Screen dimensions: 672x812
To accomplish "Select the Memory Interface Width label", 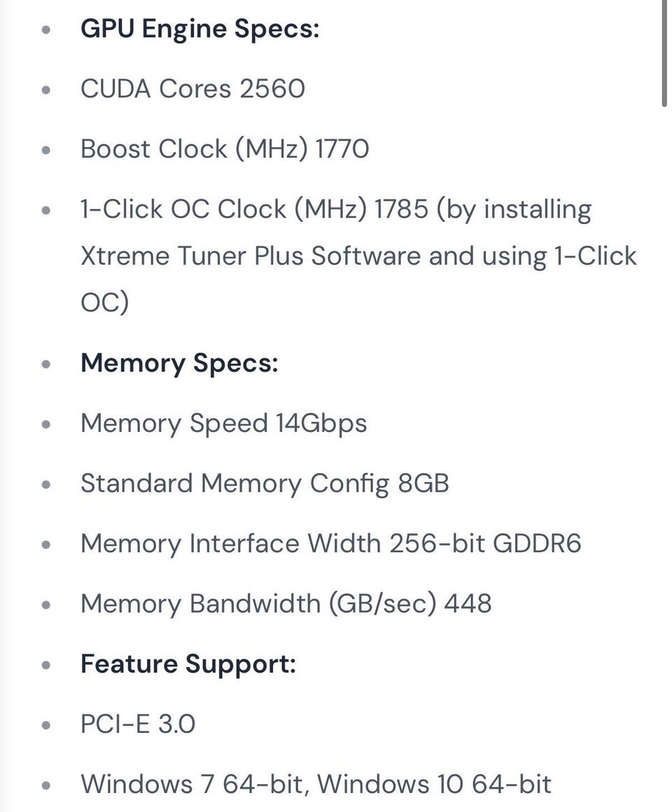I will coord(231,544).
